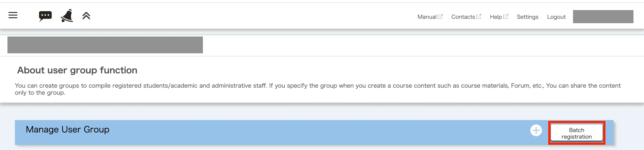Open the Help link
The height and width of the screenshot is (150, 644).
coord(495,17)
